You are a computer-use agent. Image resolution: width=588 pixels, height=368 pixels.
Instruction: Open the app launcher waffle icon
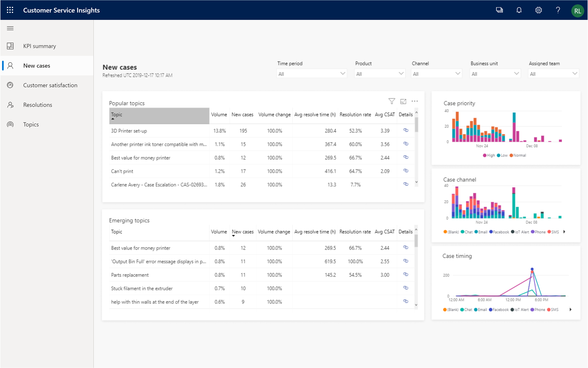coord(10,10)
